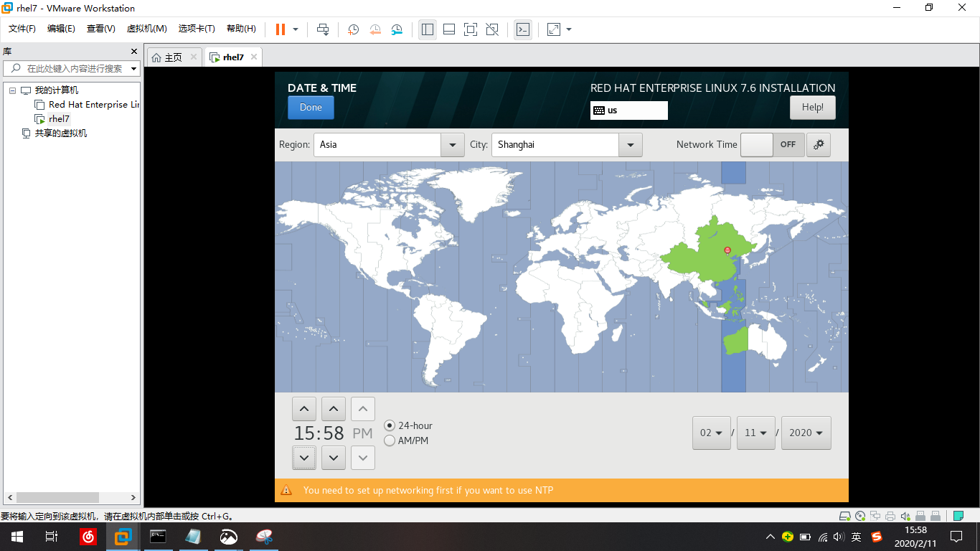980x551 pixels.
Task: Increase the hour value
Action: tap(304, 409)
